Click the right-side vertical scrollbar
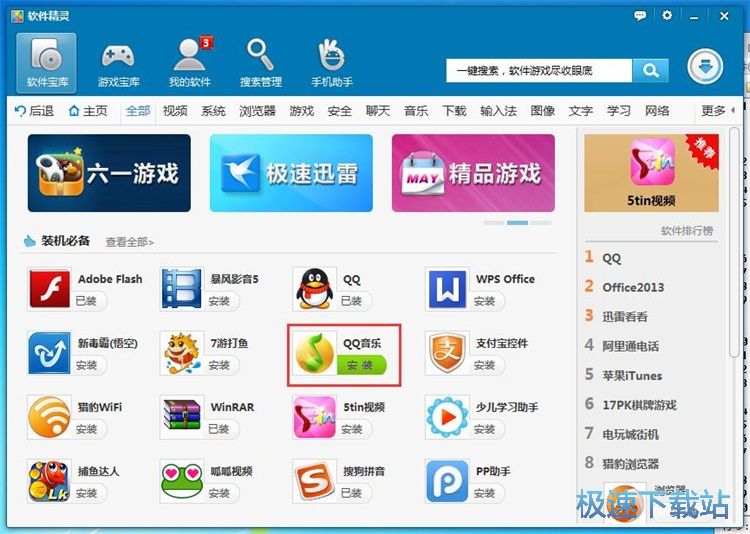Image resolution: width=750 pixels, height=534 pixels. [734, 242]
